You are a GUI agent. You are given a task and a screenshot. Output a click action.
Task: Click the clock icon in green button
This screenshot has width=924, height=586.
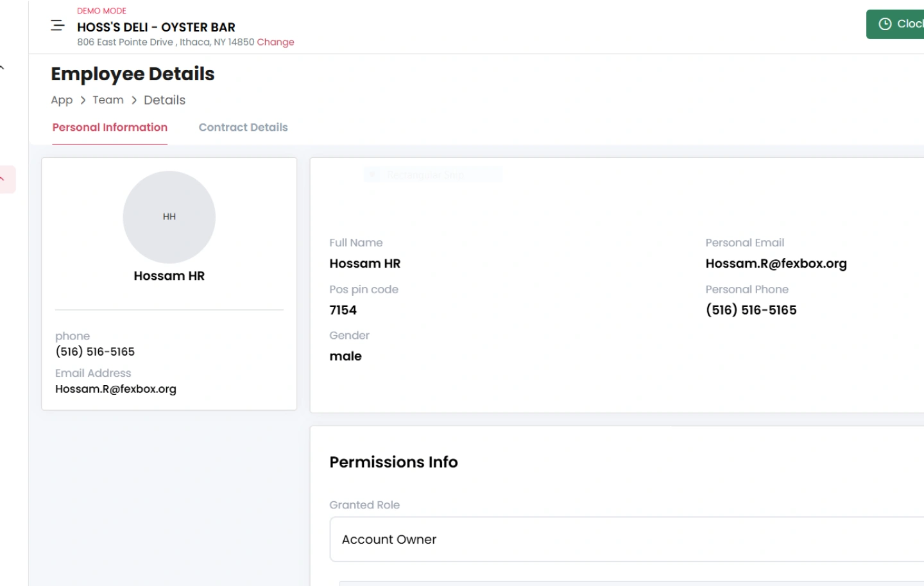[885, 24]
